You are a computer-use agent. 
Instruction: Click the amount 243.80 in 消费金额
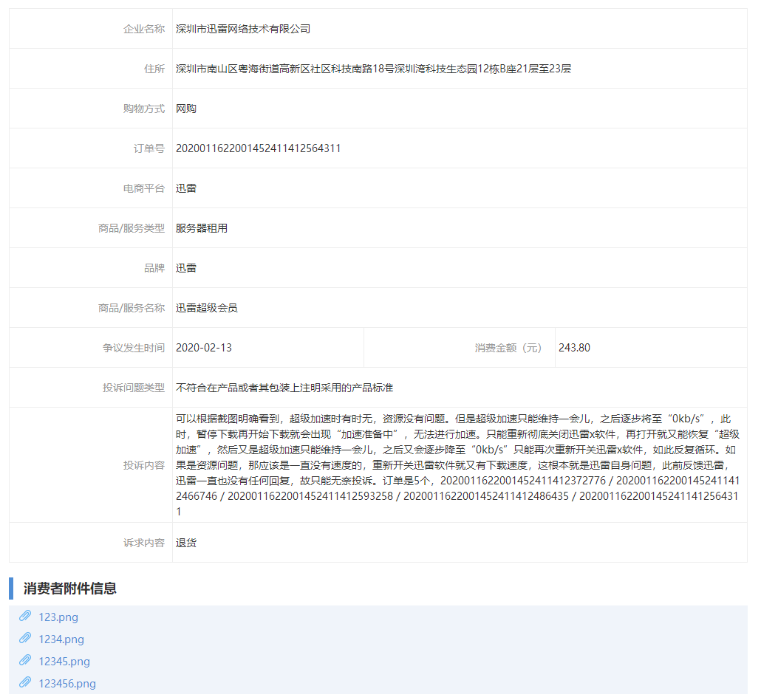[x=574, y=347]
